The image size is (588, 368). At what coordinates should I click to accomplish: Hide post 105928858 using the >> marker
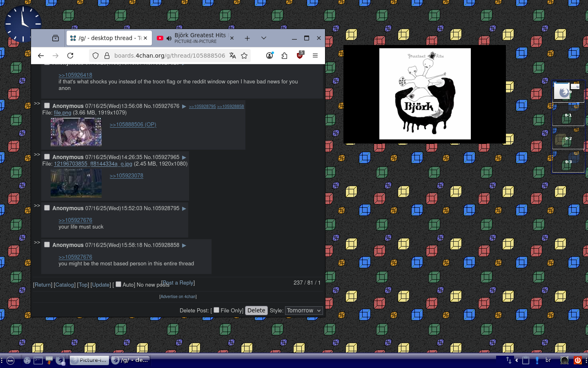[37, 242]
